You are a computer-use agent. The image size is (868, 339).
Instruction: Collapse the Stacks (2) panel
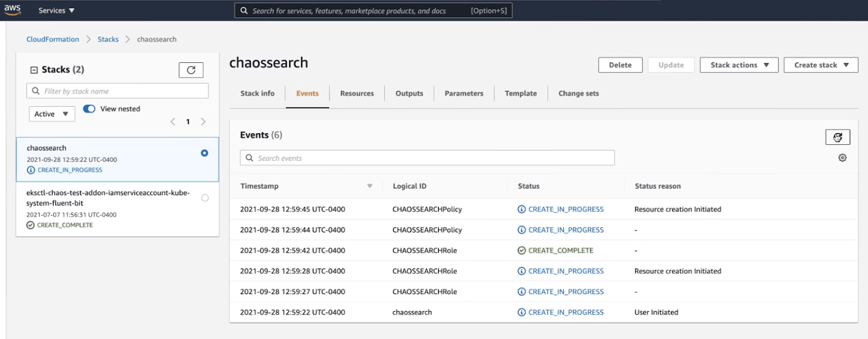34,70
